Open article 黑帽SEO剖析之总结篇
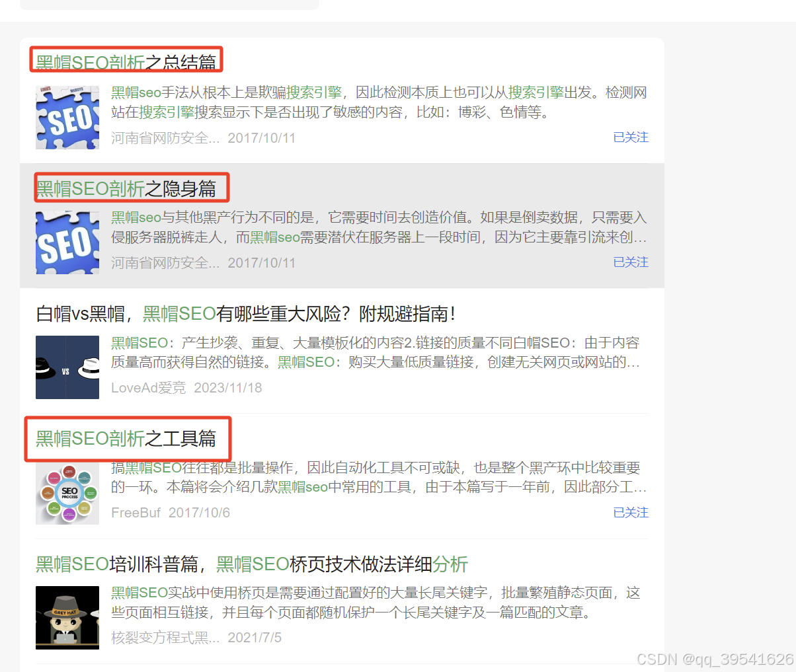Screen dimensions: 796x672 [x=126, y=62]
